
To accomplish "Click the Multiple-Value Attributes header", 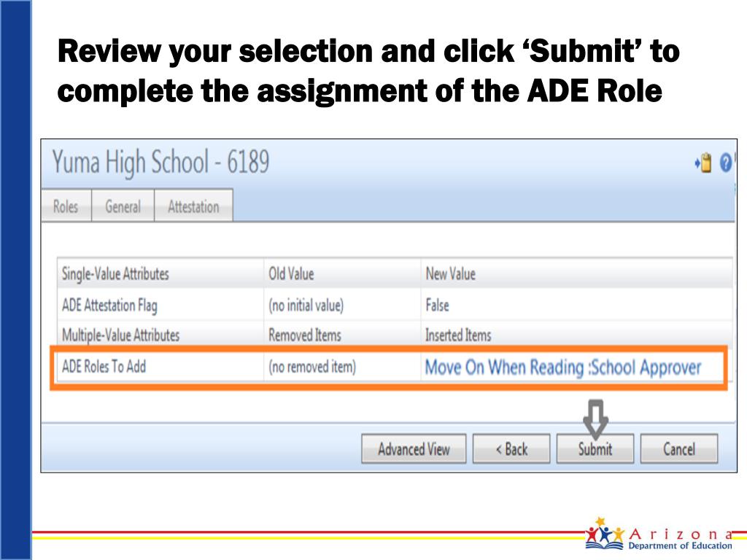I will 120,335.
